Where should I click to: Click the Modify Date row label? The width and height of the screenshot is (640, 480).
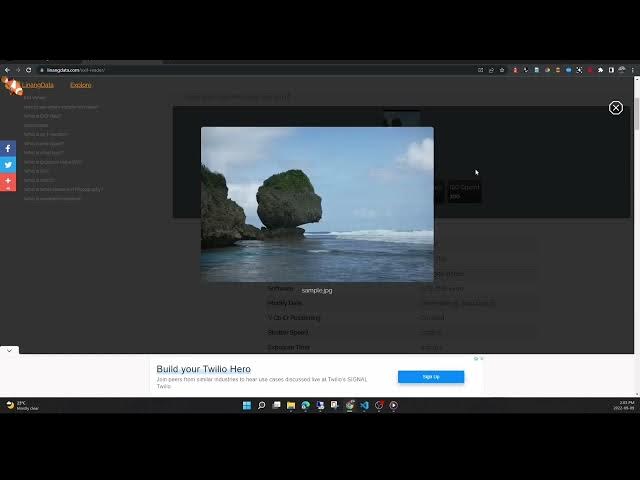pyautogui.click(x=284, y=303)
